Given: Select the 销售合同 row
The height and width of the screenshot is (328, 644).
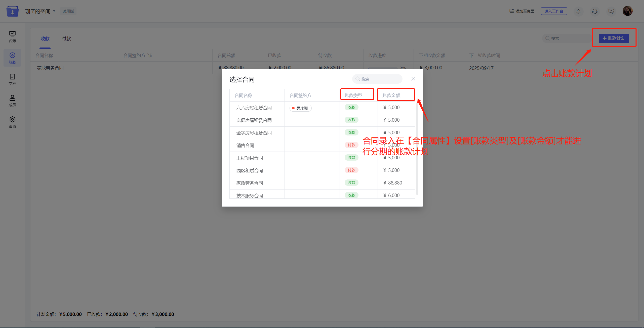Looking at the screenshot, I should point(322,146).
